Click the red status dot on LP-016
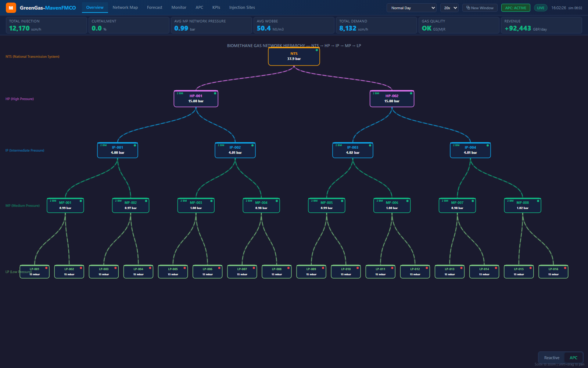588x368 pixels. point(566,268)
